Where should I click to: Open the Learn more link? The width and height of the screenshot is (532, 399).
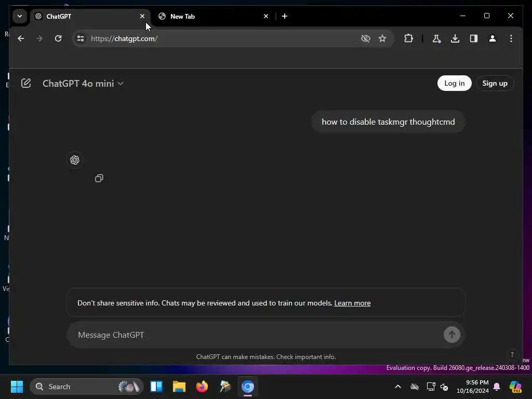click(x=352, y=303)
